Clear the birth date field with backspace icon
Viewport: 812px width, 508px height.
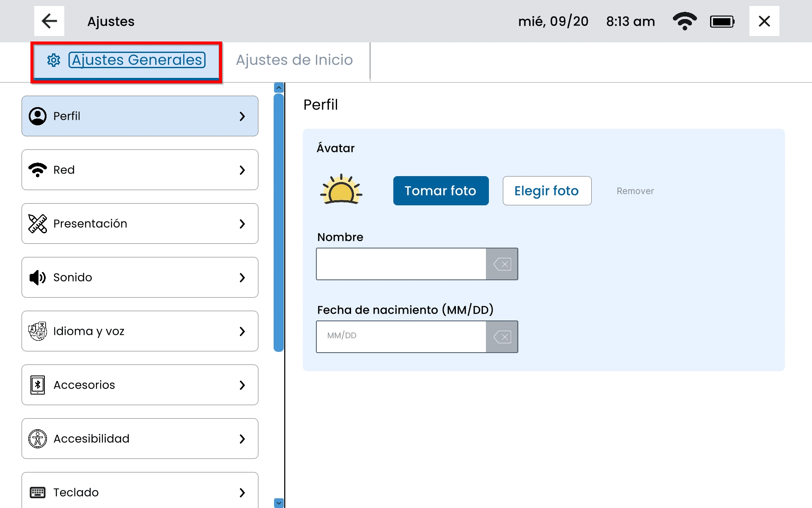point(502,337)
